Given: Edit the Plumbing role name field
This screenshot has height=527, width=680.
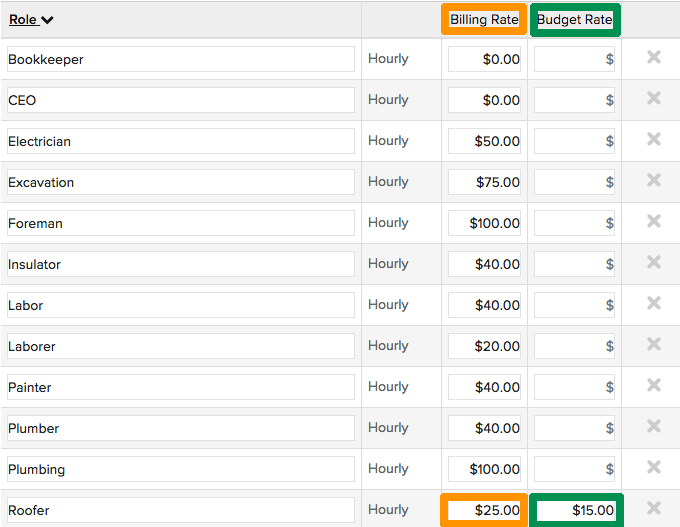Looking at the screenshot, I should [181, 469].
